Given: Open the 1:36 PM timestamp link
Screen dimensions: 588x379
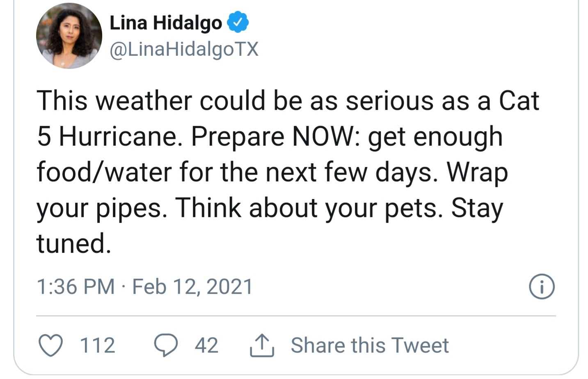Looking at the screenshot, I should pos(76,287).
